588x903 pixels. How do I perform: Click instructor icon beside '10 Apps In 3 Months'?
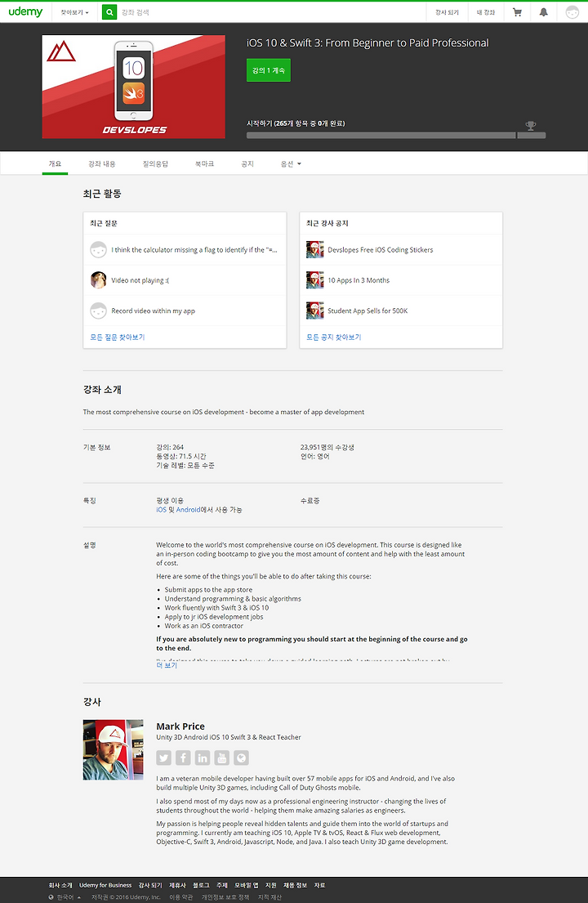[x=314, y=279]
